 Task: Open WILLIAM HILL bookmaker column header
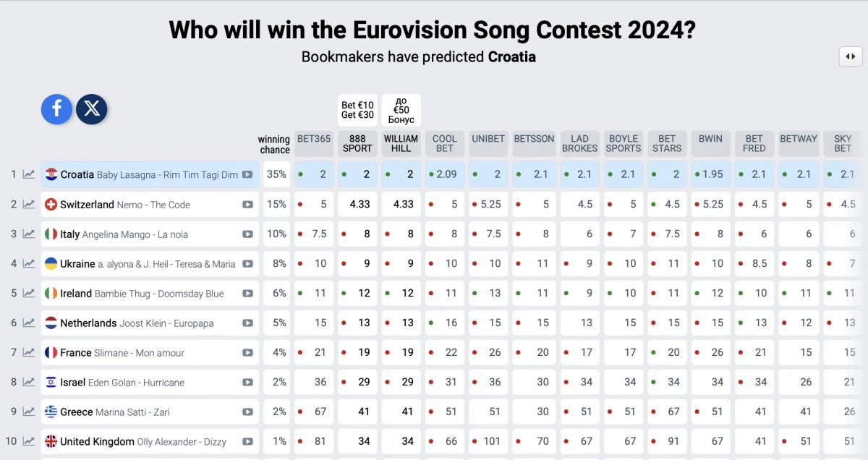click(x=401, y=143)
